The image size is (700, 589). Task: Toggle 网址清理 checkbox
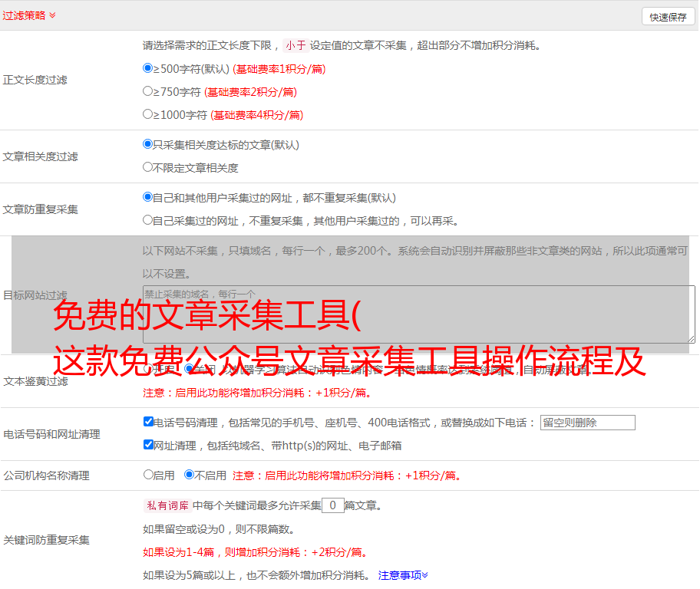click(x=148, y=445)
